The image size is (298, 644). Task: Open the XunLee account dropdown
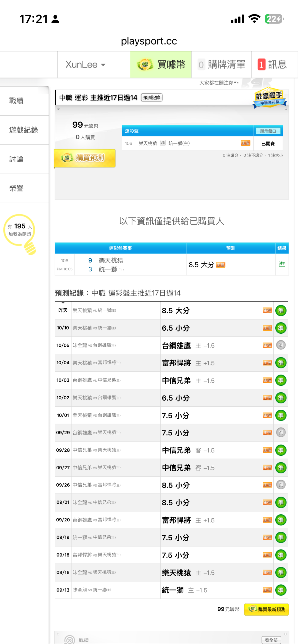(85, 65)
